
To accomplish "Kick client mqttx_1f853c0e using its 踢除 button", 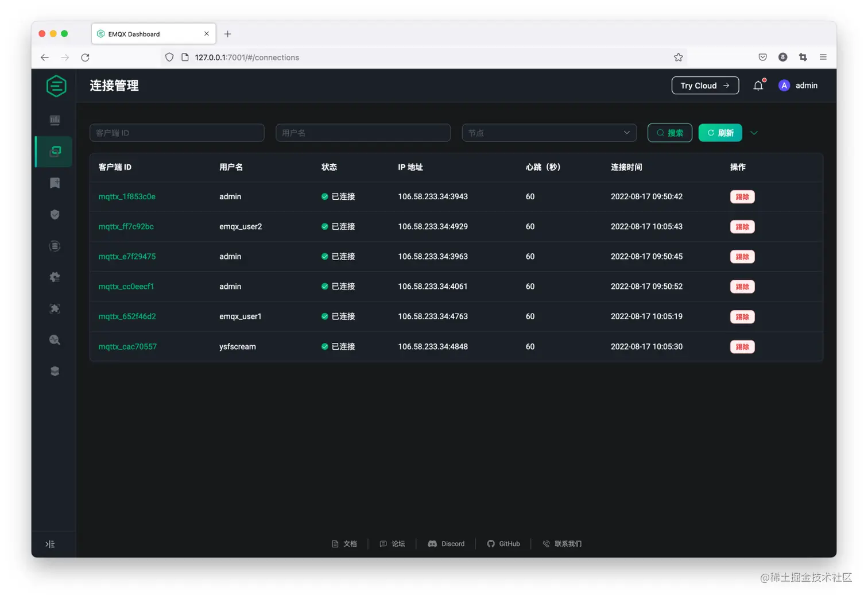I will [742, 196].
